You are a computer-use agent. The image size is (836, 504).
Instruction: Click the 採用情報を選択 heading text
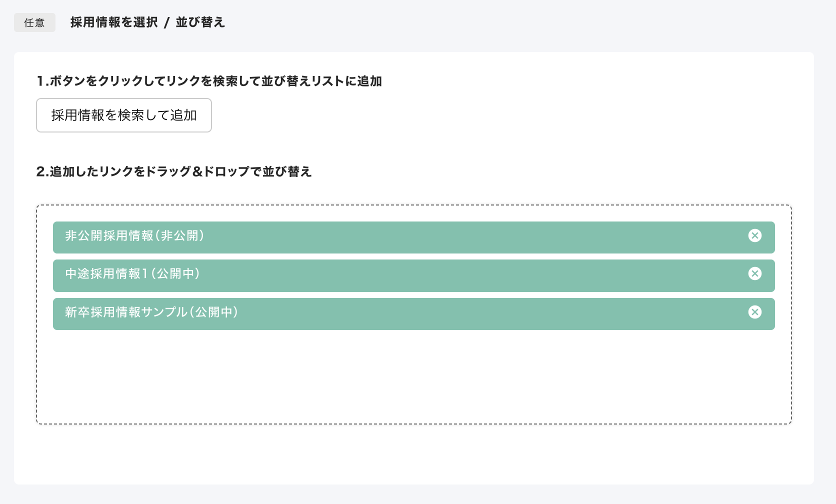pyautogui.click(x=114, y=22)
